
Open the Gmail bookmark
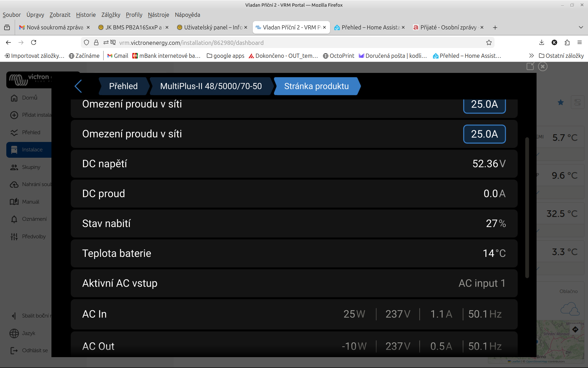[118, 56]
